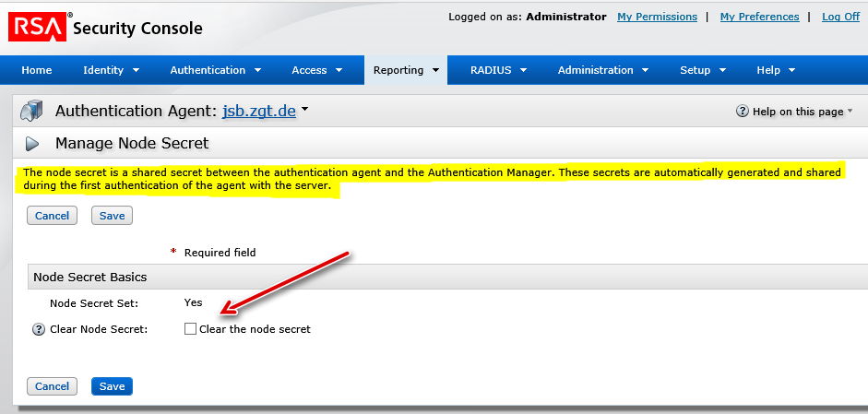Enable the Clear the node secret checkbox

coord(190,329)
